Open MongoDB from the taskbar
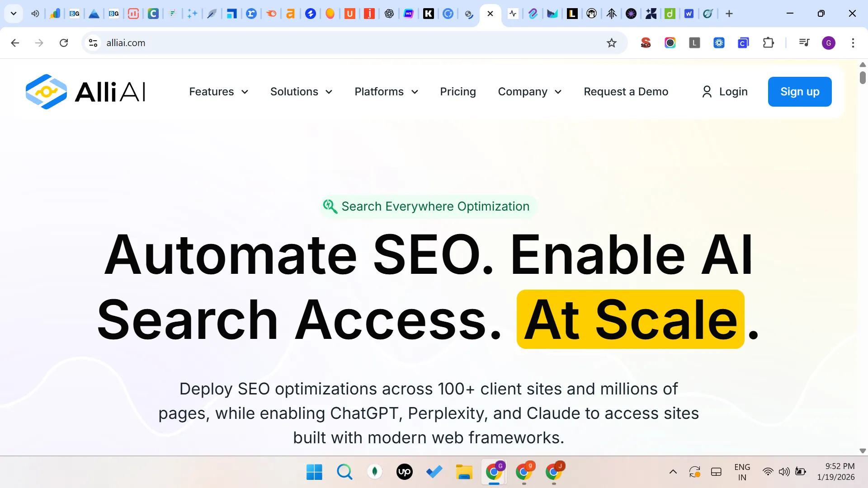The image size is (868, 488). (x=374, y=472)
